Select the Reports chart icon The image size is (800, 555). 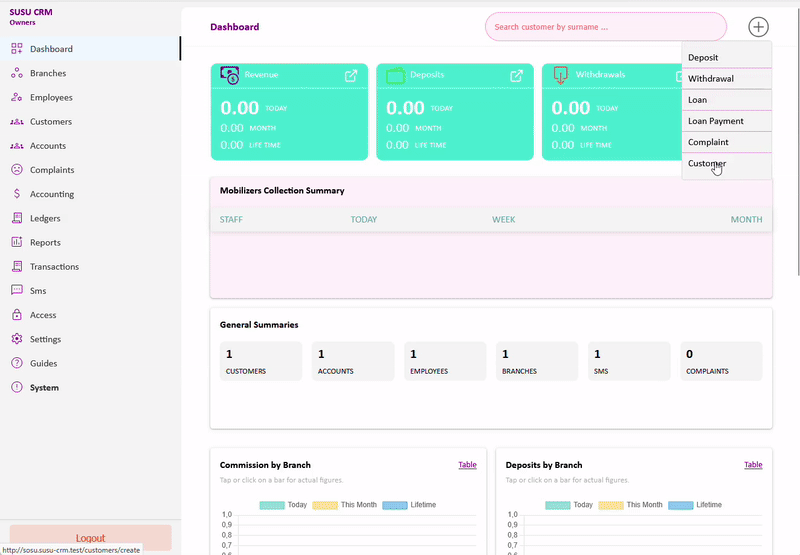[16, 242]
